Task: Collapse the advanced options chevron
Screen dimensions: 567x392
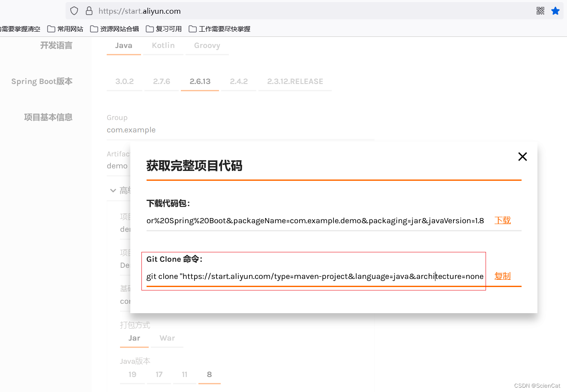Action: 113,190
